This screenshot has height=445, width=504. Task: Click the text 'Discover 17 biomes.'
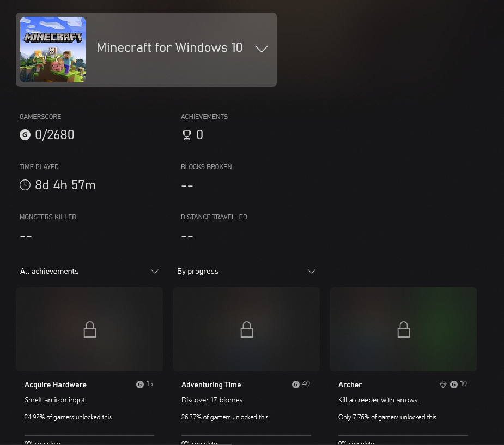click(x=212, y=400)
